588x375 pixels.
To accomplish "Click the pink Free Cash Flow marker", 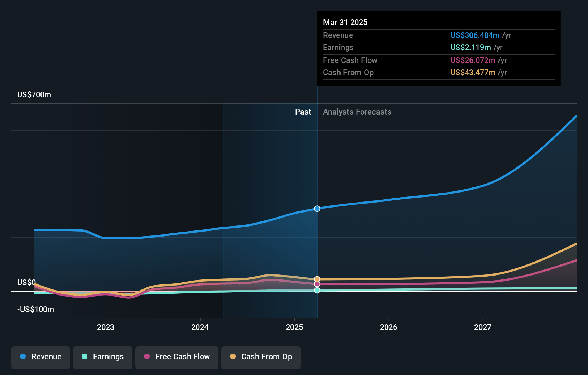I will click(317, 284).
